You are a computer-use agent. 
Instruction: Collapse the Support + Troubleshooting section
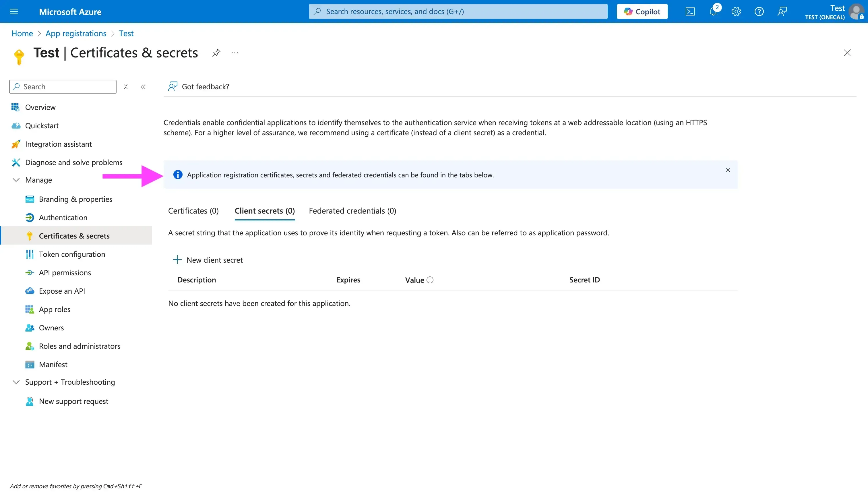(x=16, y=382)
